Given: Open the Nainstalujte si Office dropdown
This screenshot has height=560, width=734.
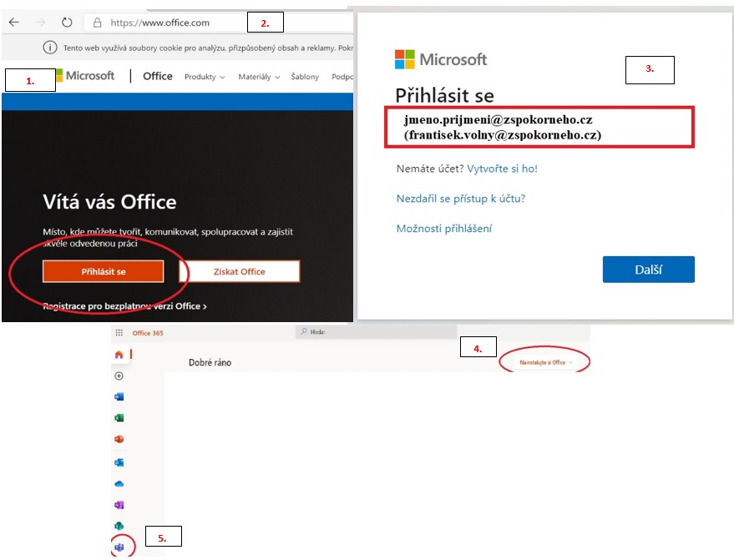Looking at the screenshot, I should tap(546, 362).
